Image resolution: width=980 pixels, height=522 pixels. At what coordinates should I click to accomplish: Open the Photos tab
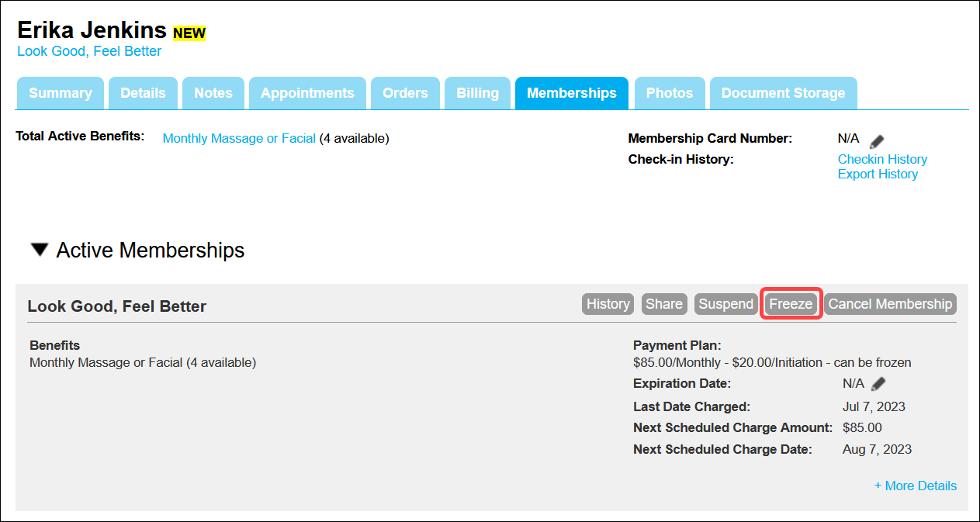pyautogui.click(x=669, y=93)
